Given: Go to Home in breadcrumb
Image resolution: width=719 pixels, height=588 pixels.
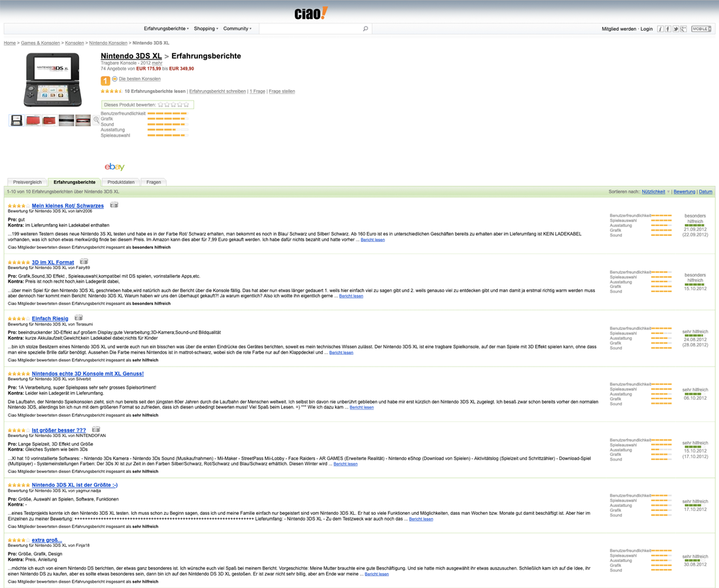Looking at the screenshot, I should [x=10, y=43].
